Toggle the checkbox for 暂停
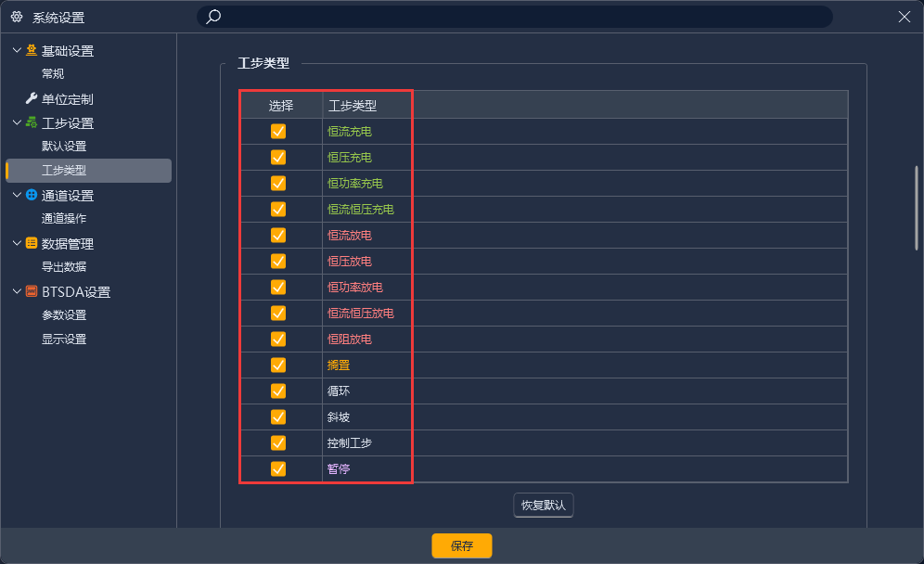Viewport: 924px width, 564px height. coord(278,468)
